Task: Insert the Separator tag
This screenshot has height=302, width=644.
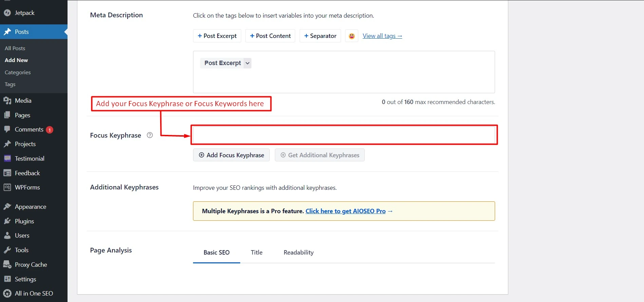Action: (320, 36)
